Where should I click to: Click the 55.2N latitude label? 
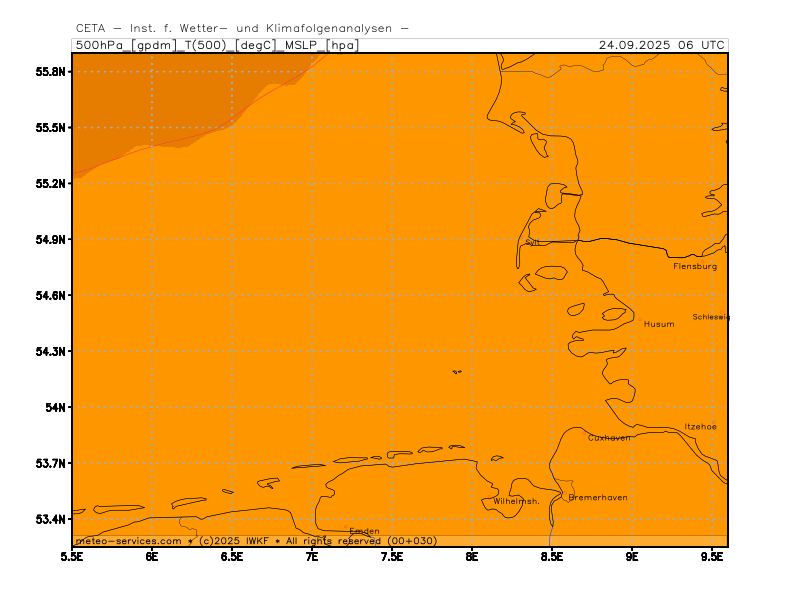point(51,184)
